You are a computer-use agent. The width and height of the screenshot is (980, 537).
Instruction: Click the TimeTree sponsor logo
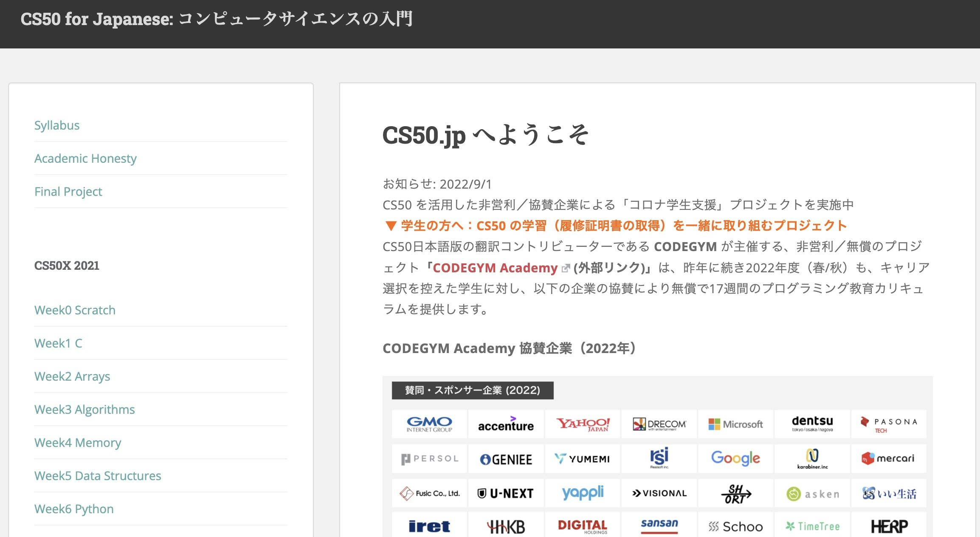tap(812, 526)
